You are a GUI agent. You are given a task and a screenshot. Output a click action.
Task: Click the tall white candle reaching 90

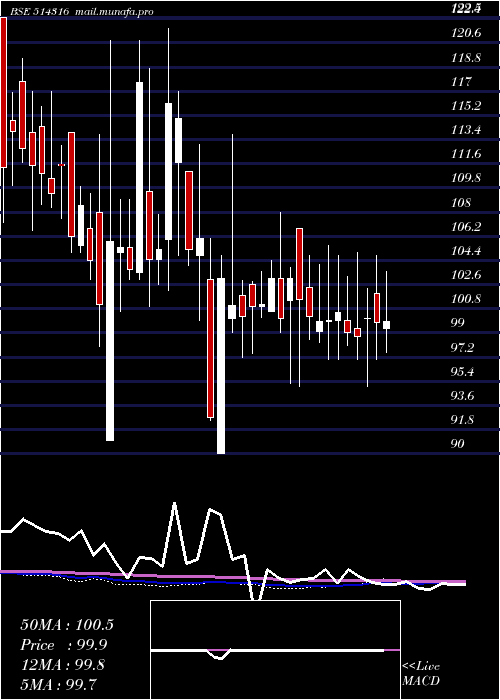221,366
